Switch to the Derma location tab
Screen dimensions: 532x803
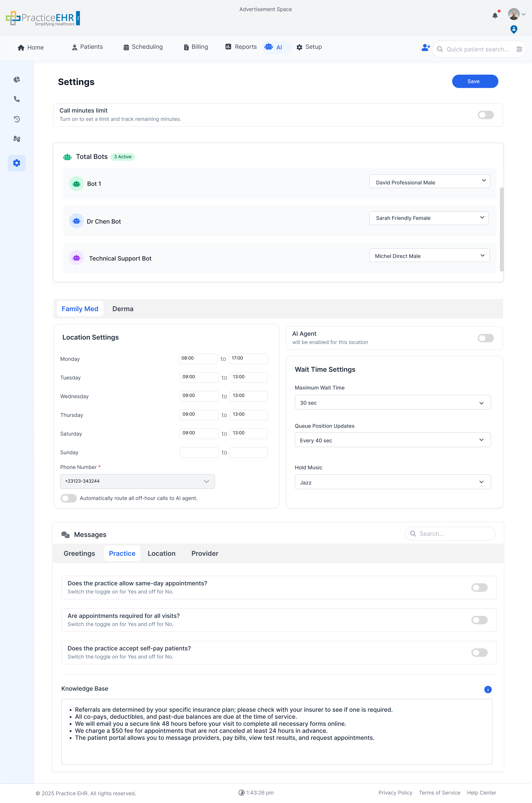tap(123, 309)
